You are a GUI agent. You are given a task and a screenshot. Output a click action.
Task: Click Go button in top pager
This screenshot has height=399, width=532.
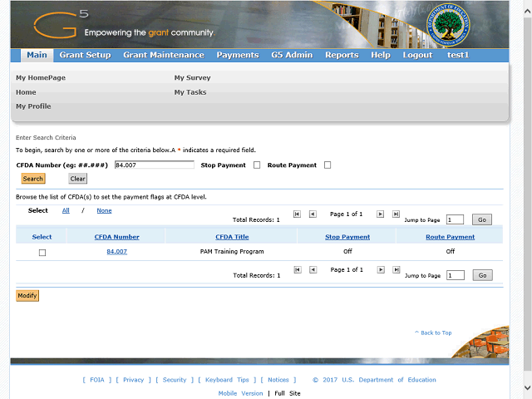[x=482, y=219]
